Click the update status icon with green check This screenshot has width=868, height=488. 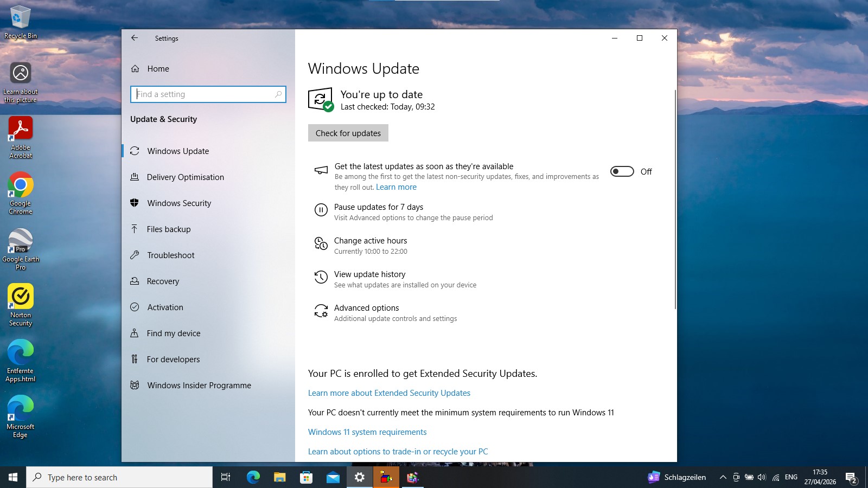click(321, 100)
